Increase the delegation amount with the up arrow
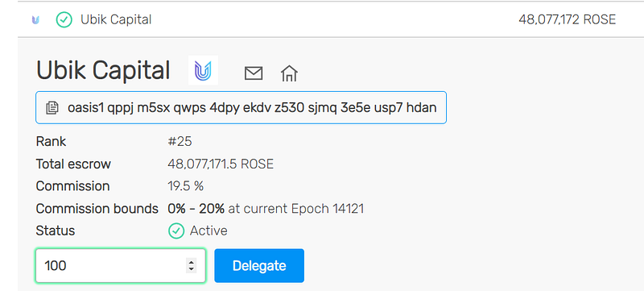 click(191, 262)
